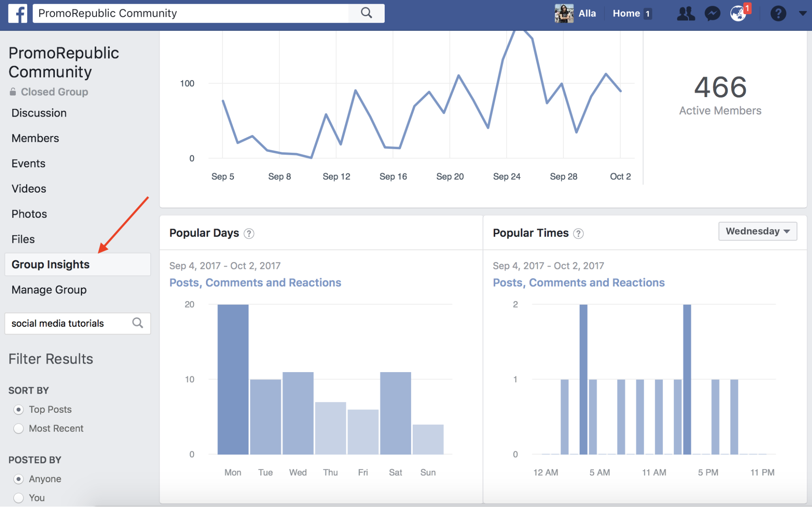Click Popular Times Posts, Comments and Reactions link
812x507 pixels.
tap(579, 282)
